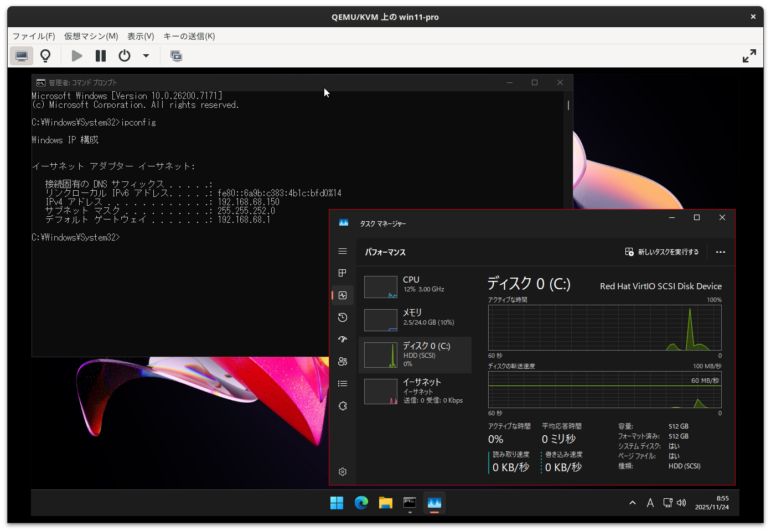Open Microsoft Edge from the taskbar
Viewport: 771px width, 532px height.
[361, 503]
